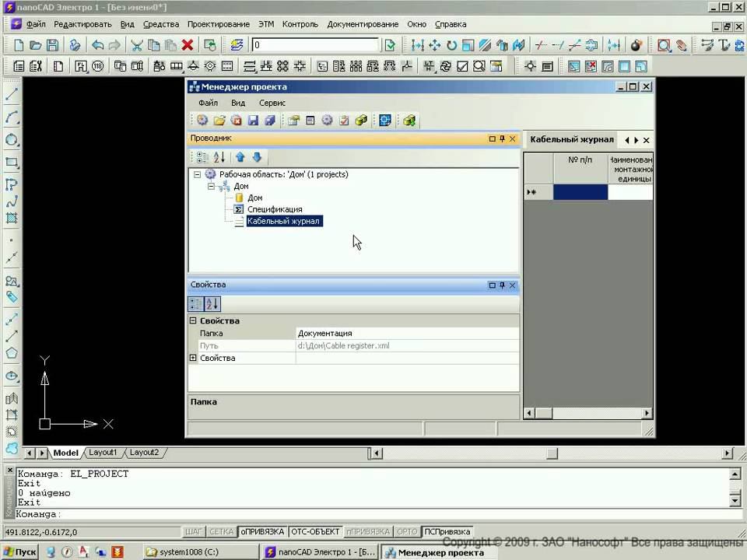Select the Arc tool in left toolbar
747x560 pixels.
pyautogui.click(x=12, y=117)
